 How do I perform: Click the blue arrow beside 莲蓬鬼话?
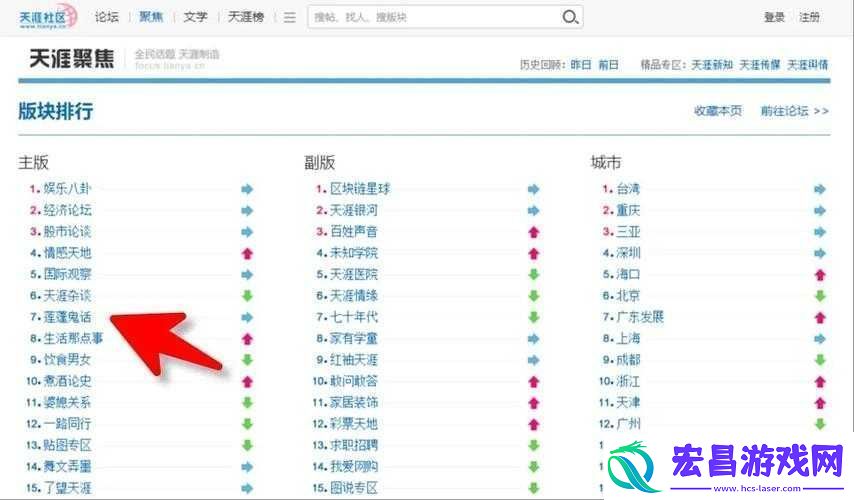coord(247,317)
